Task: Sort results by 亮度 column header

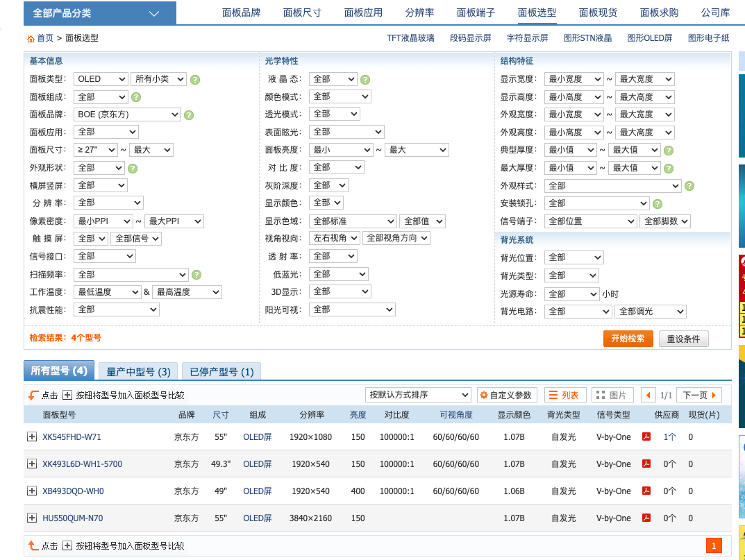Action: point(358,415)
